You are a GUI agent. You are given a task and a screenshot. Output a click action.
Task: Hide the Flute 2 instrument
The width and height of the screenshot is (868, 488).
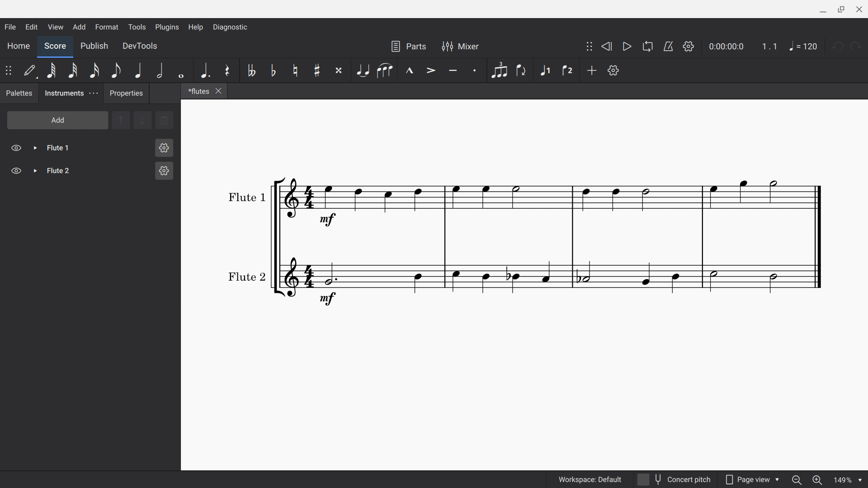coord(16,171)
